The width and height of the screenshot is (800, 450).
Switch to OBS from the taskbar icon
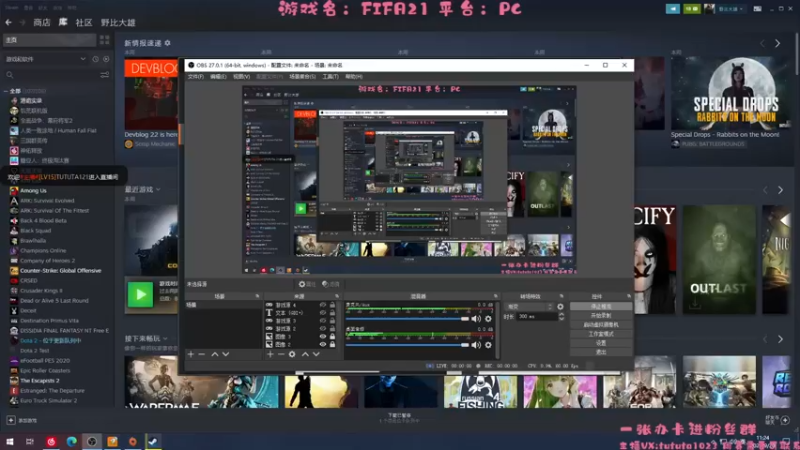(92, 441)
